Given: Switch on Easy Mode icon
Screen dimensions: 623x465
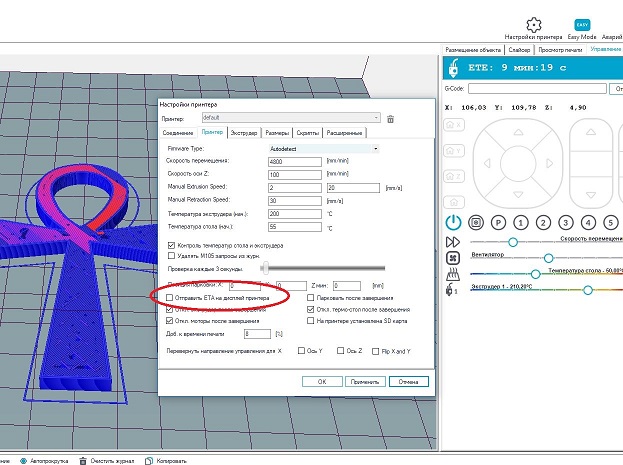Looking at the screenshot, I should pos(582,25).
